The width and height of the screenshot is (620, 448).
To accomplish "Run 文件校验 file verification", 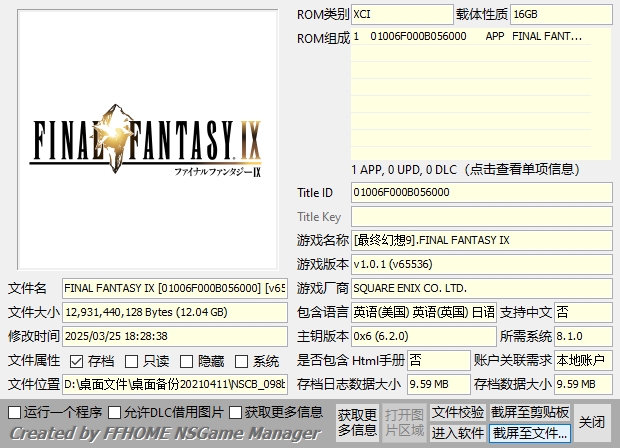I will pyautogui.click(x=458, y=412).
